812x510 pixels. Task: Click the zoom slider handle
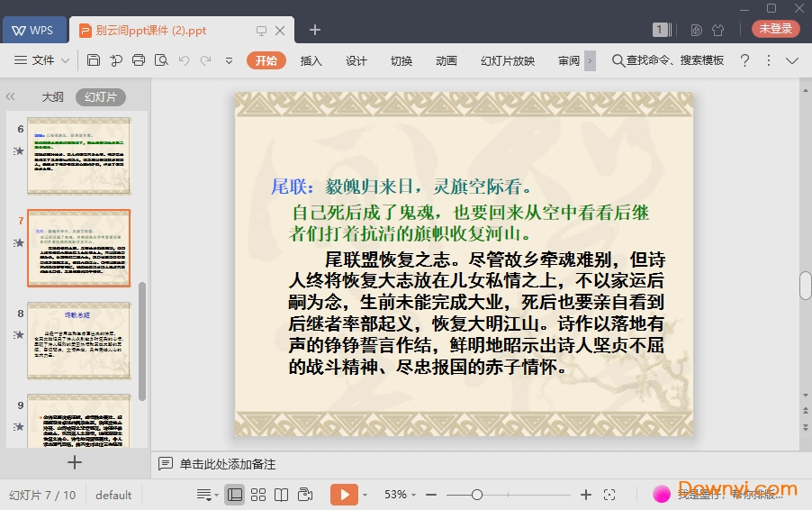point(477,495)
